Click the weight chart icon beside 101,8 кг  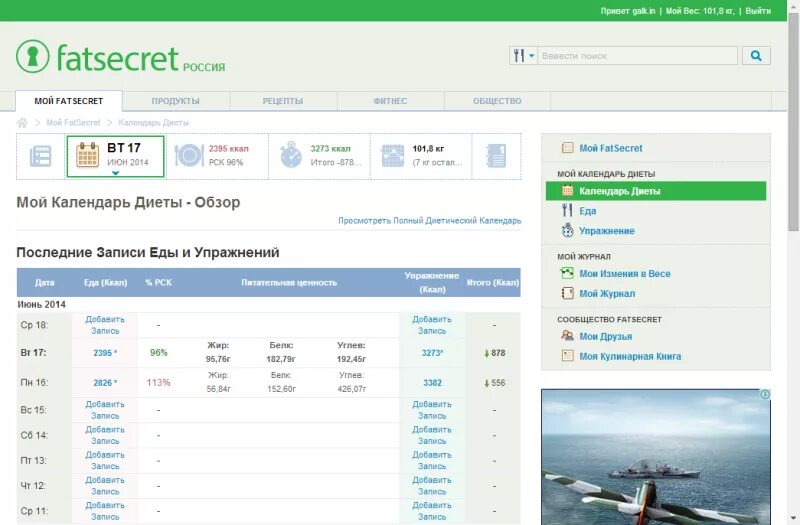point(392,156)
